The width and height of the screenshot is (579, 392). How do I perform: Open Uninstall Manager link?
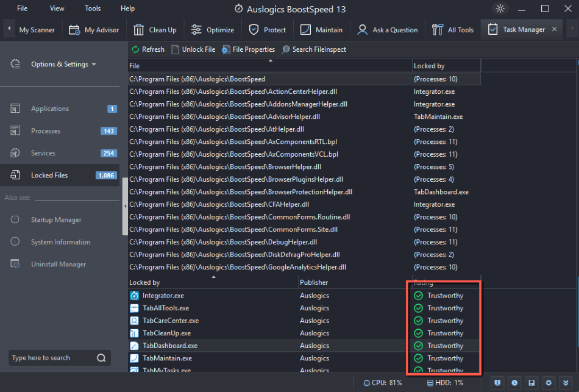[59, 264]
